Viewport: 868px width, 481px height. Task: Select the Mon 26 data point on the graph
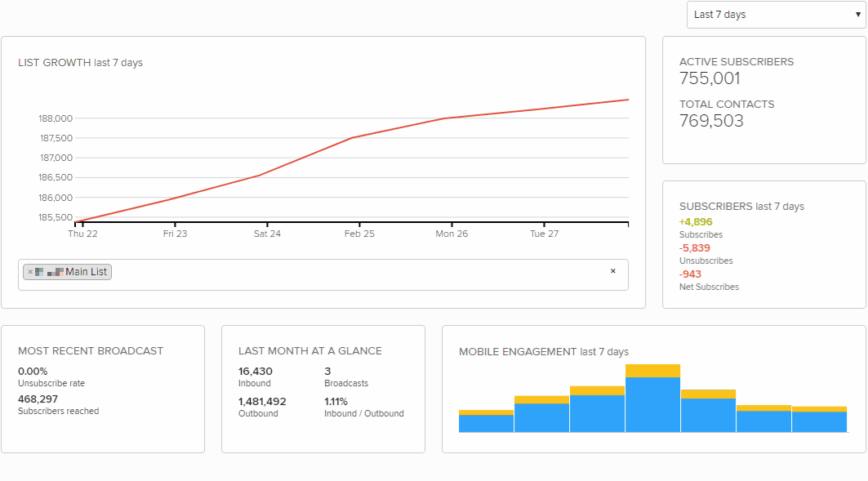tap(452, 119)
